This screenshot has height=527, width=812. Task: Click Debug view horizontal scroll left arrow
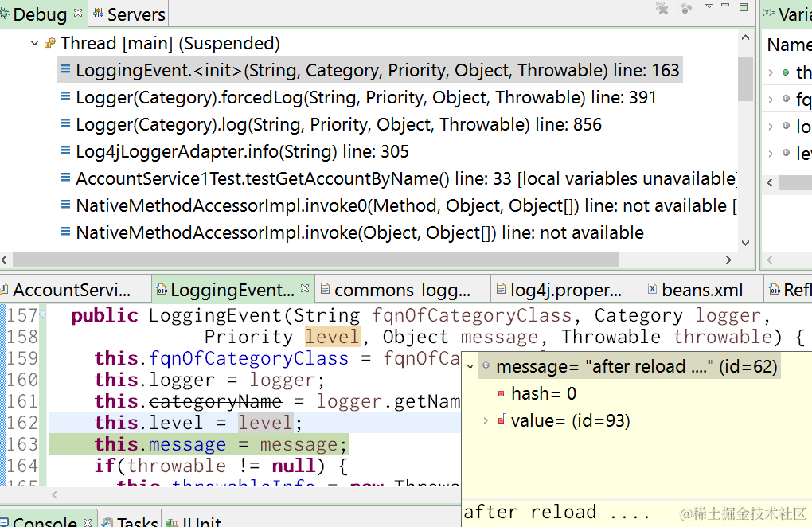[x=4, y=260]
